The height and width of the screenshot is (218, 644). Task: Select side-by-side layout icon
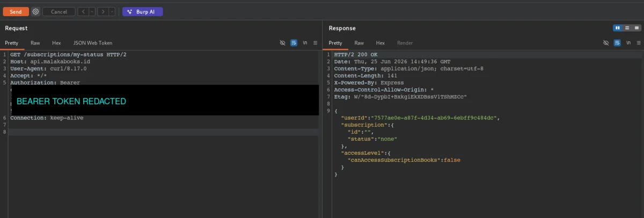pyautogui.click(x=618, y=28)
